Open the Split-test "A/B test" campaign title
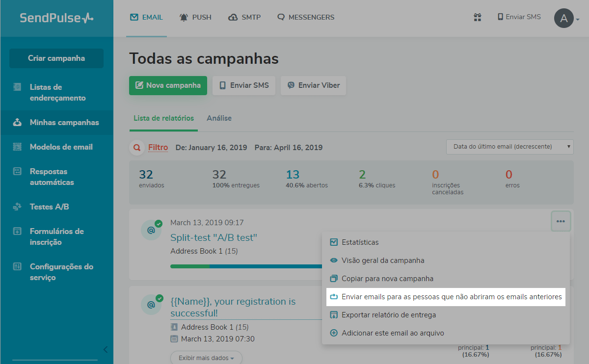Viewport: 589px width, 364px height. point(214,238)
